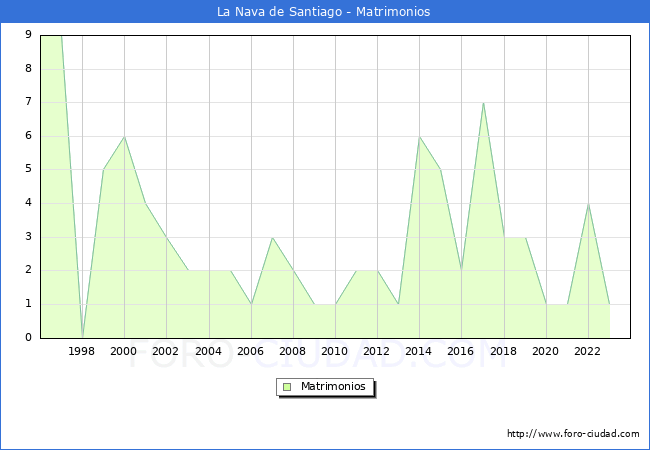Click the 2004 x-axis label
The width and height of the screenshot is (650, 450).
[x=209, y=351]
